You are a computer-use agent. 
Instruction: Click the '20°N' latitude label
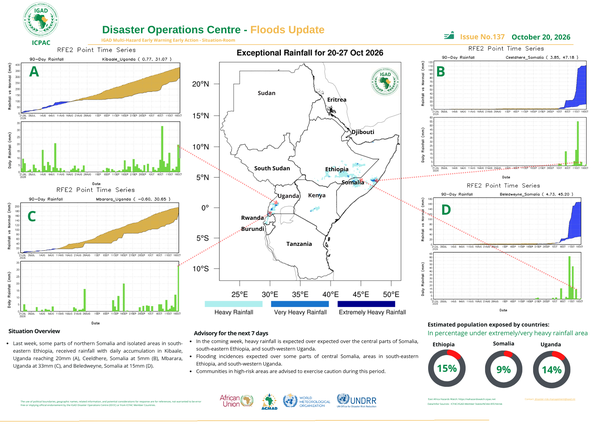coord(201,84)
